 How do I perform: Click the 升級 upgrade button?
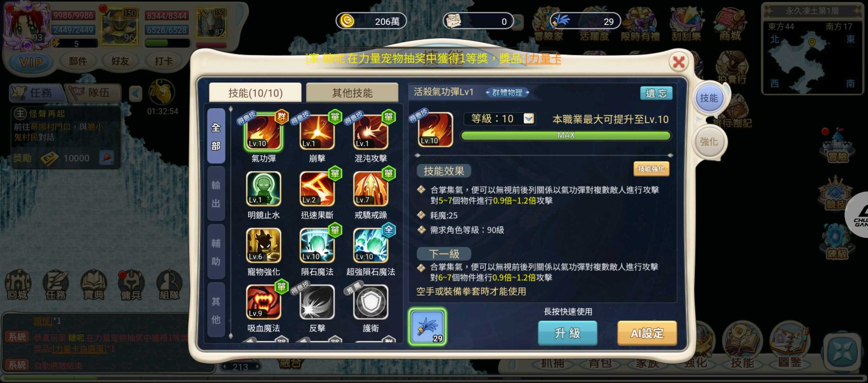tap(567, 333)
